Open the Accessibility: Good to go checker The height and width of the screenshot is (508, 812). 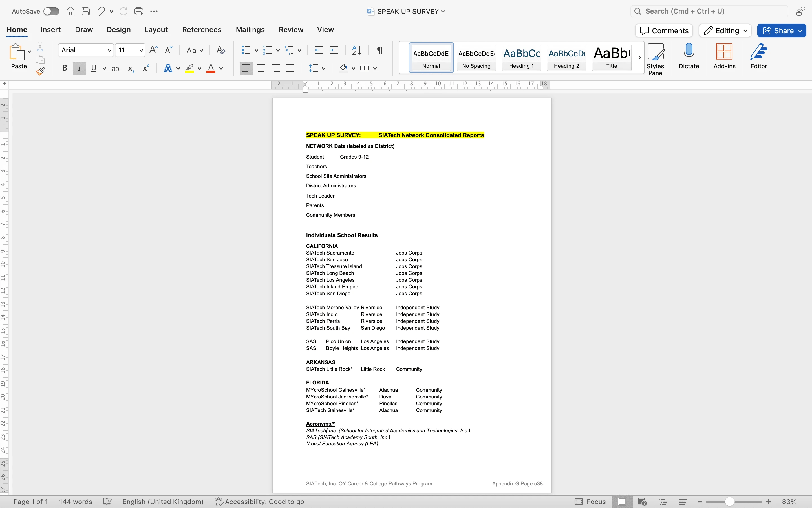click(x=259, y=501)
